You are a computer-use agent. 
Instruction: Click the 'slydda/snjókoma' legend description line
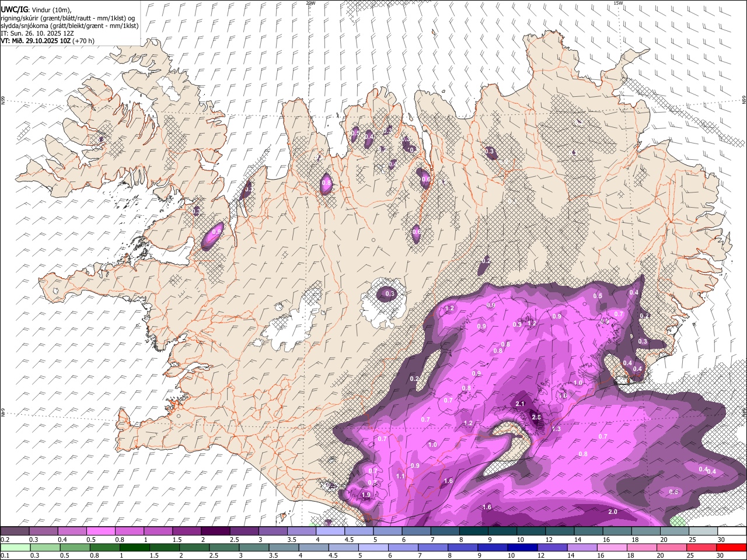tap(69, 26)
